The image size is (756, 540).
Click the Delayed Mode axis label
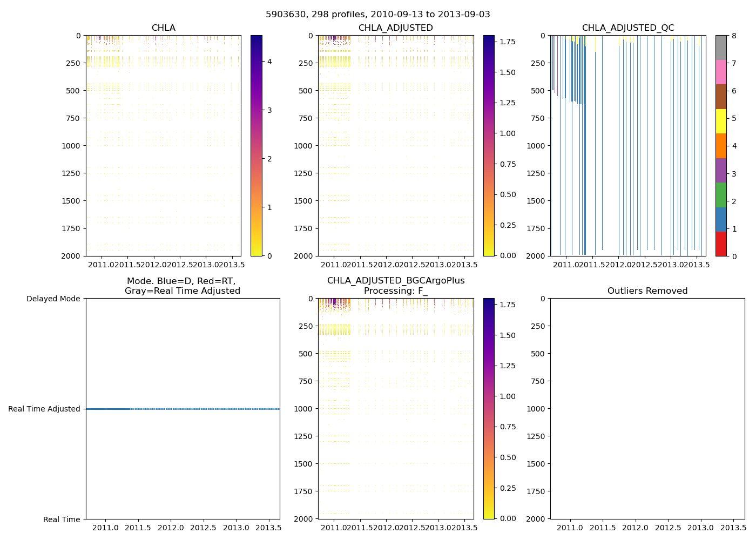click(x=53, y=299)
